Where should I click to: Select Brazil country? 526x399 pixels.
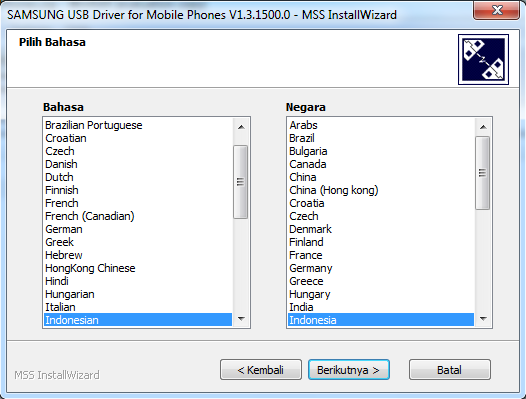point(381,138)
